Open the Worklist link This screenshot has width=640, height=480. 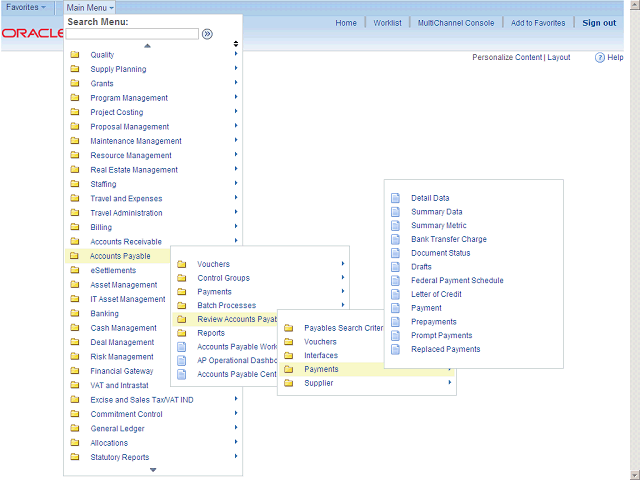387,23
